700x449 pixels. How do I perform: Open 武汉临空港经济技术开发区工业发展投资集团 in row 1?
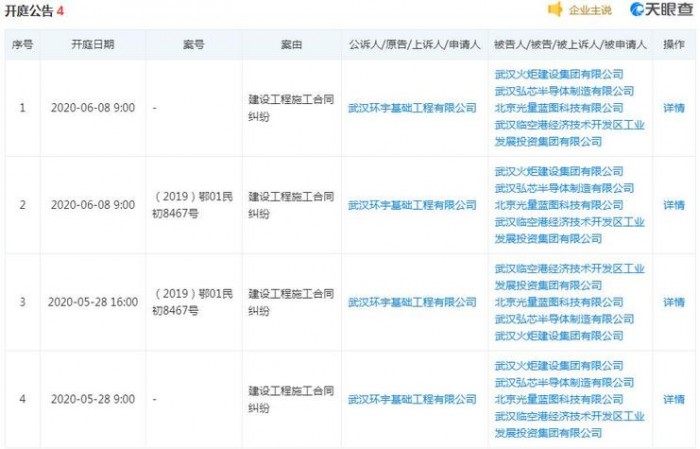pyautogui.click(x=570, y=133)
